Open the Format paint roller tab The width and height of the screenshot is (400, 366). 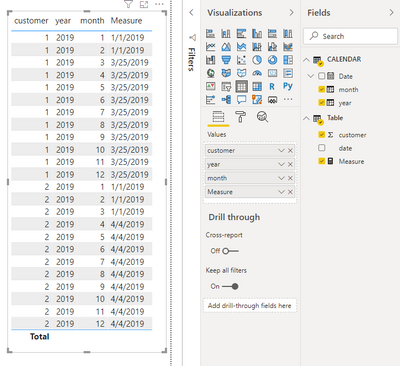pos(241,117)
